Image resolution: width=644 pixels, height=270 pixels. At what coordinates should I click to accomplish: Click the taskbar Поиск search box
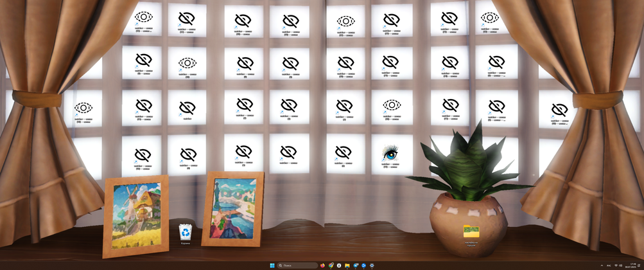(x=297, y=265)
